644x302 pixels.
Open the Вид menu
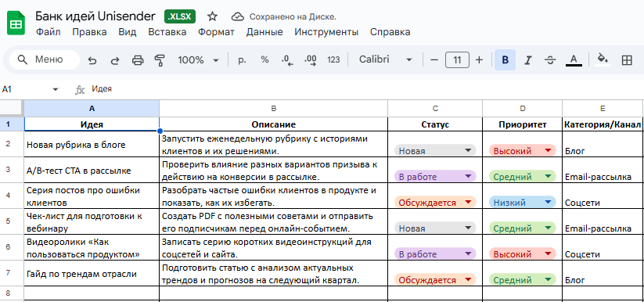pyautogui.click(x=128, y=32)
